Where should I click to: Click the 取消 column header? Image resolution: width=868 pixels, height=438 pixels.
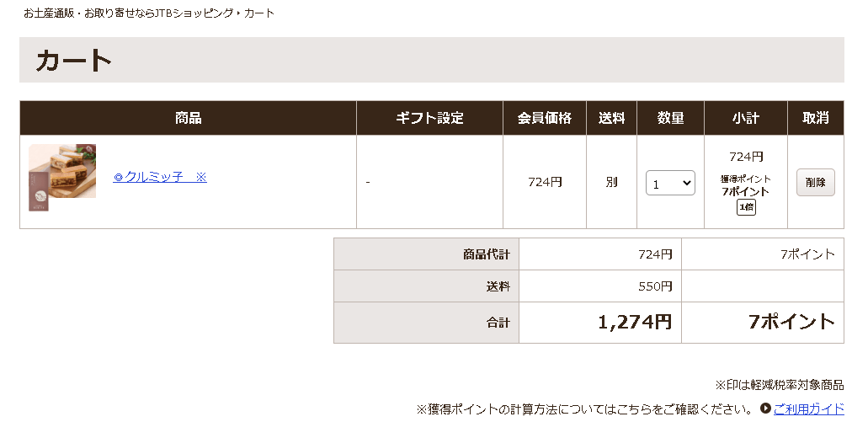point(815,118)
